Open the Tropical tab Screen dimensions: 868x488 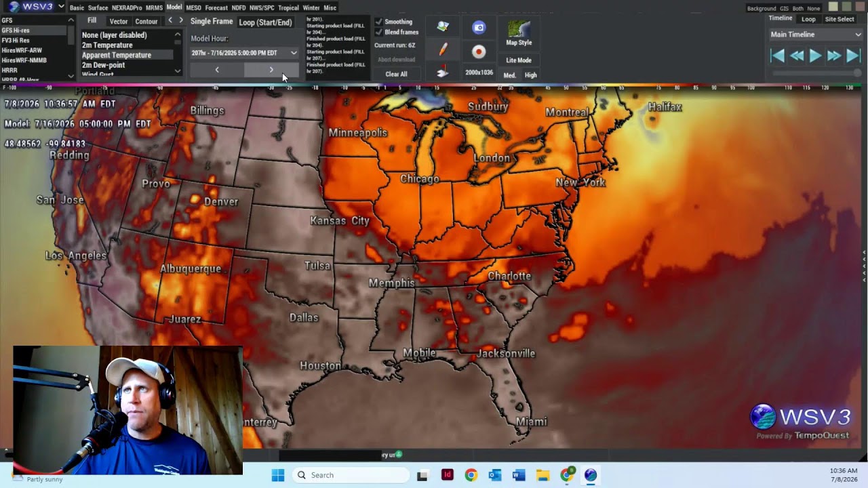288,8
